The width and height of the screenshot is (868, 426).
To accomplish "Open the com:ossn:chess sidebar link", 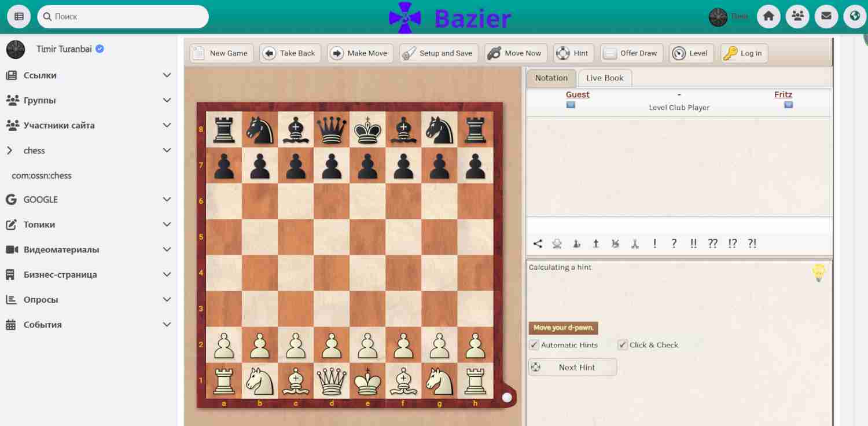I will coord(42,175).
